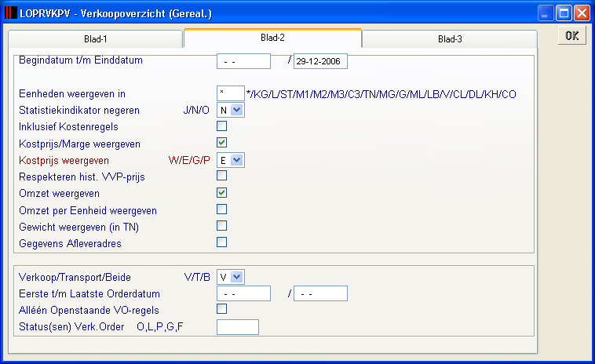595x364 pixels.
Task: Click the Kostprijs weergeven label
Action: click(x=64, y=160)
